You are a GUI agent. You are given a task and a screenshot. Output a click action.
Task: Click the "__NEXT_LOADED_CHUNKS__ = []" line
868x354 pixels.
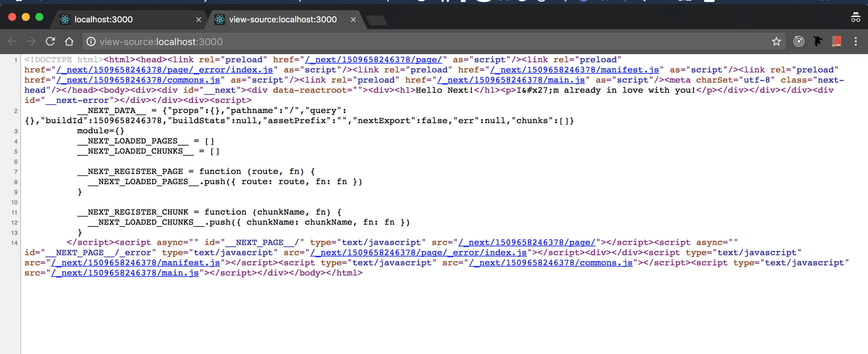(x=148, y=151)
